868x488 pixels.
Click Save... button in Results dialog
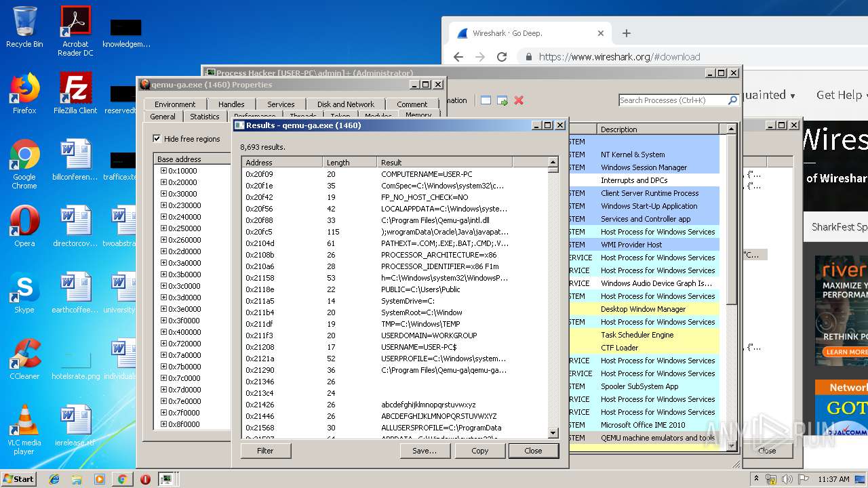pyautogui.click(x=425, y=451)
